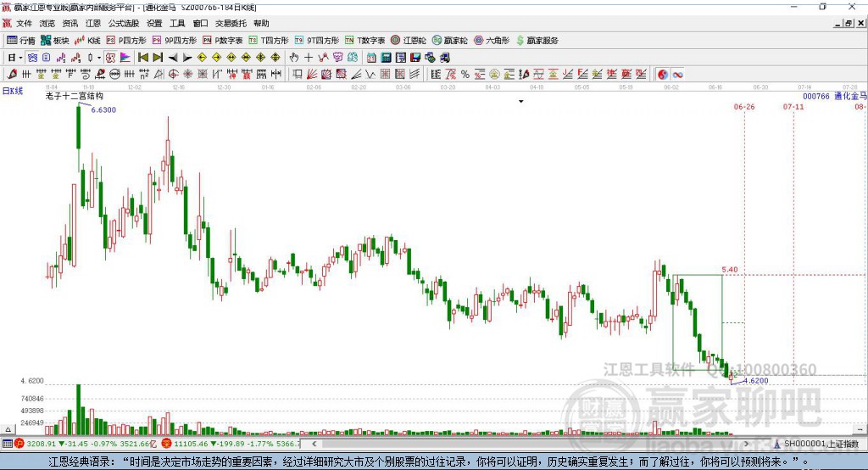Click the black left arrow icon
The height and width of the screenshot is (470, 868).
pyautogui.click(x=173, y=57)
